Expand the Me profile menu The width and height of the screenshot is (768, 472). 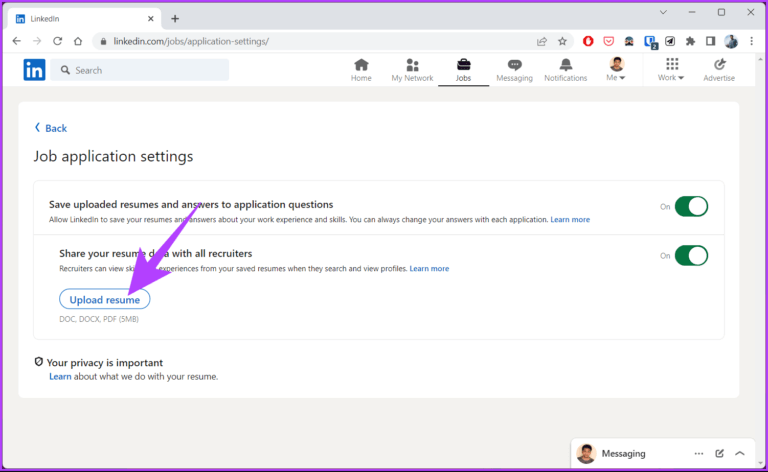(x=616, y=70)
